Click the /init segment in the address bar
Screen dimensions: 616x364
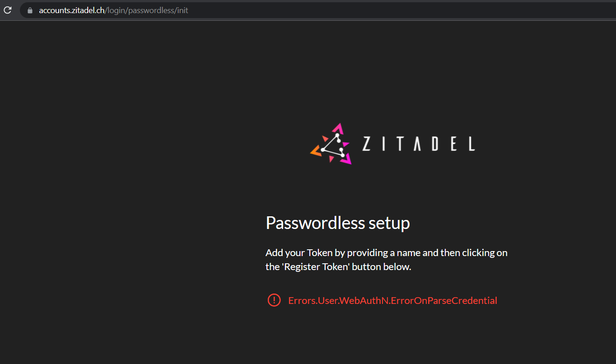(x=182, y=10)
